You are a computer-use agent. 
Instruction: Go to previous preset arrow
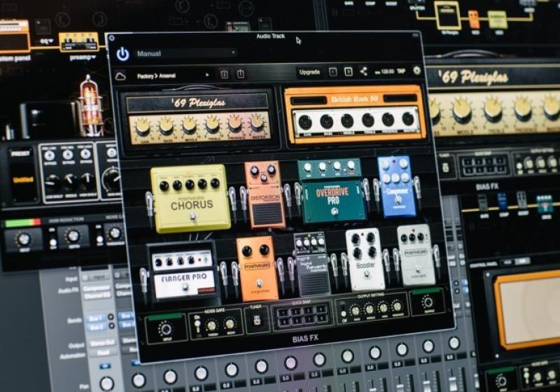point(333,72)
